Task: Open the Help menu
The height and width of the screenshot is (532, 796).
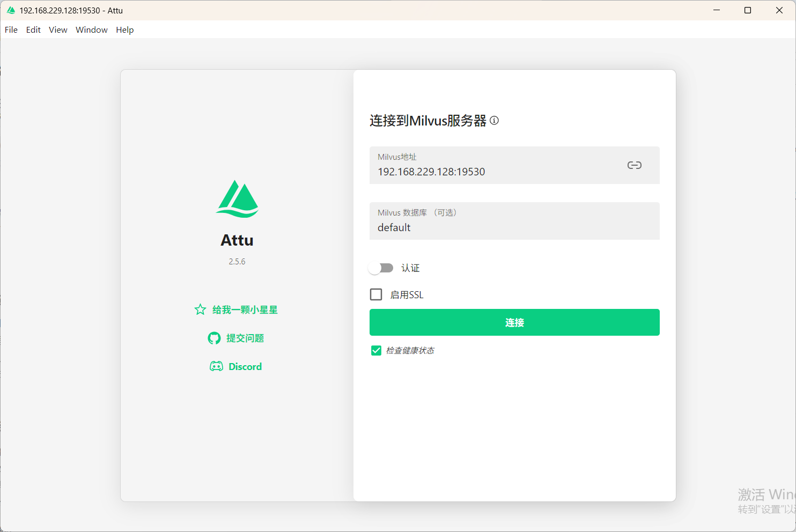Action: tap(125, 29)
